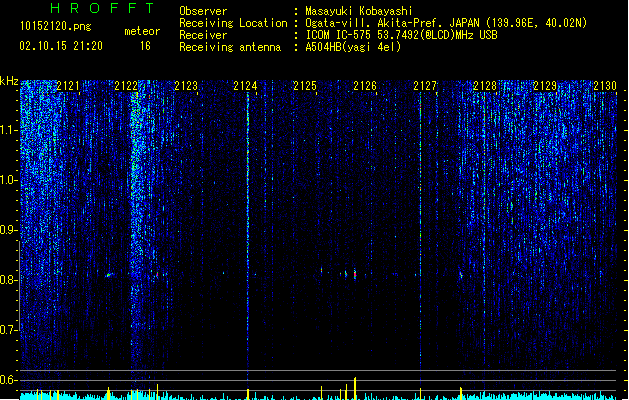
Task: Click location text Ogata-vill. Akita-Pref. JAPAN
Action: tap(392, 23)
